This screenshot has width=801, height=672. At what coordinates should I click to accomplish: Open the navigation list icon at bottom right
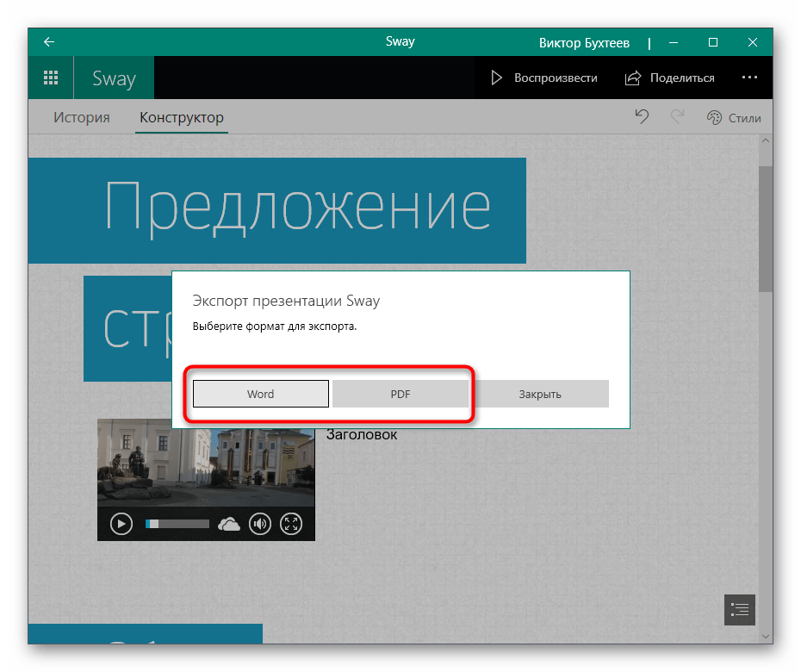740,609
